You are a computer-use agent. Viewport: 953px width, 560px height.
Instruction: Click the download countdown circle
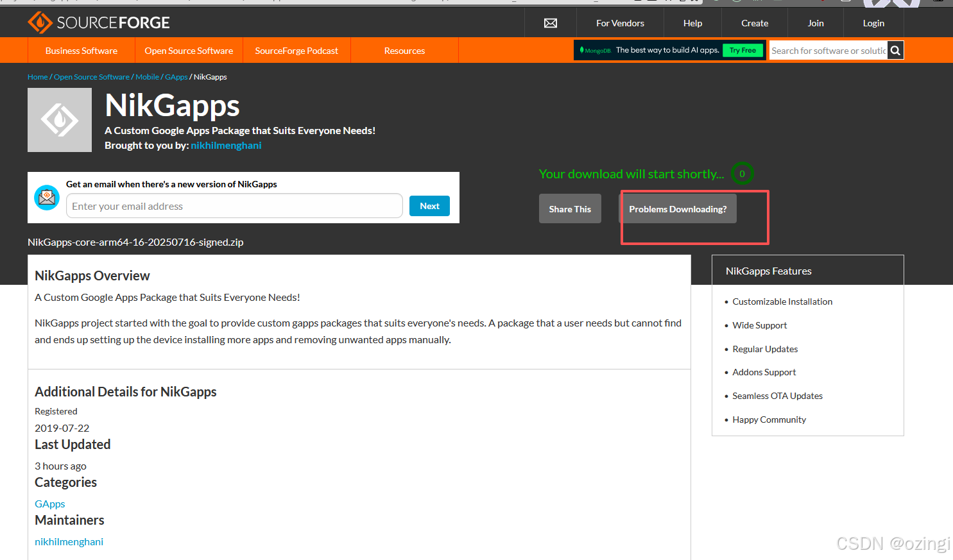click(x=742, y=174)
